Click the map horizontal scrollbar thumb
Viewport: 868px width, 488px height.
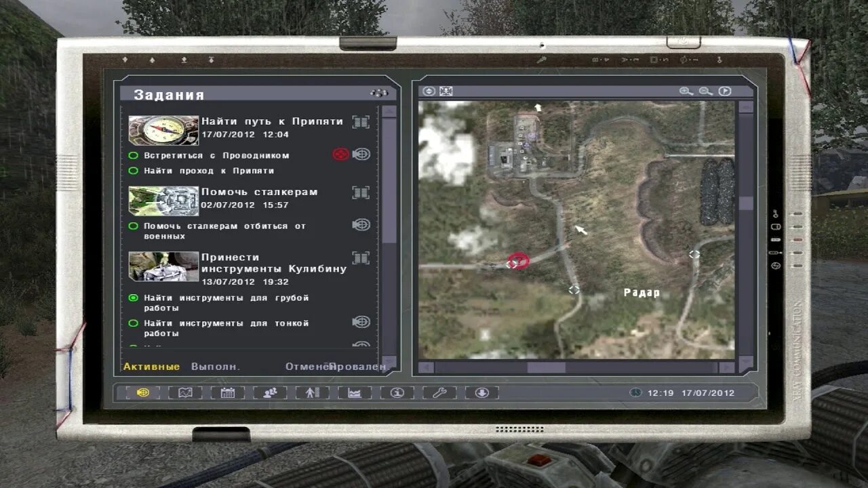[x=546, y=367]
